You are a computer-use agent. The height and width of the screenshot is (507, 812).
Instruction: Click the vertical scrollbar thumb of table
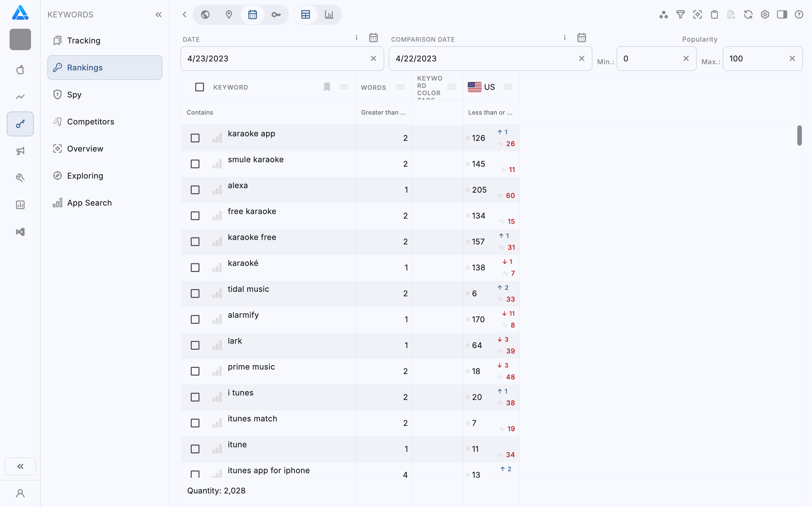pyautogui.click(x=800, y=135)
